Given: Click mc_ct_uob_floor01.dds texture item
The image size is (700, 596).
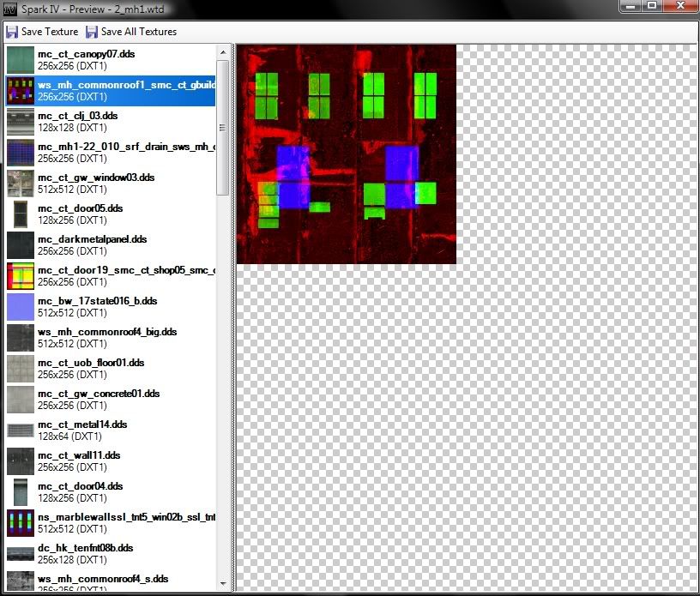Looking at the screenshot, I should click(x=90, y=369).
